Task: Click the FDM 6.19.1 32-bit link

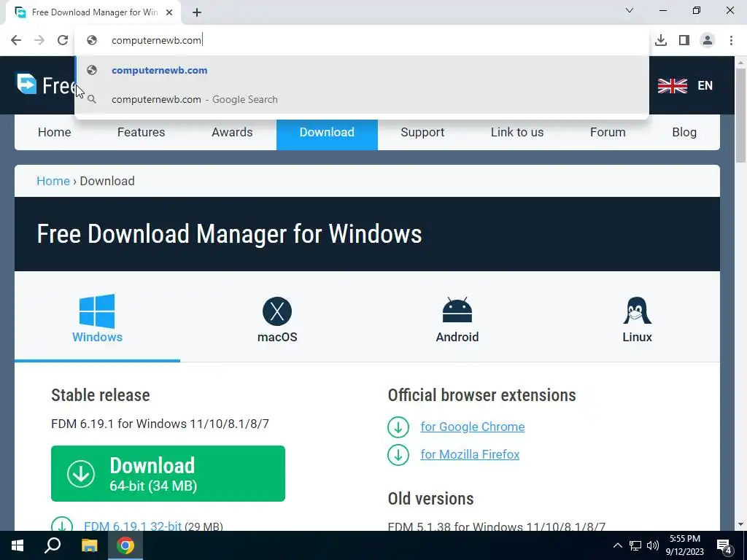Action: coord(133,526)
